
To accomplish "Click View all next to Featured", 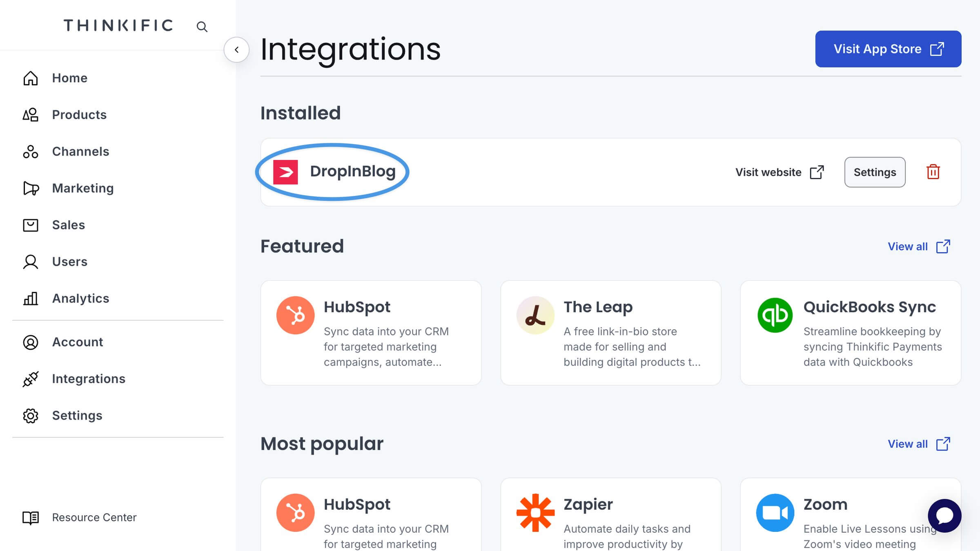I will coord(919,247).
